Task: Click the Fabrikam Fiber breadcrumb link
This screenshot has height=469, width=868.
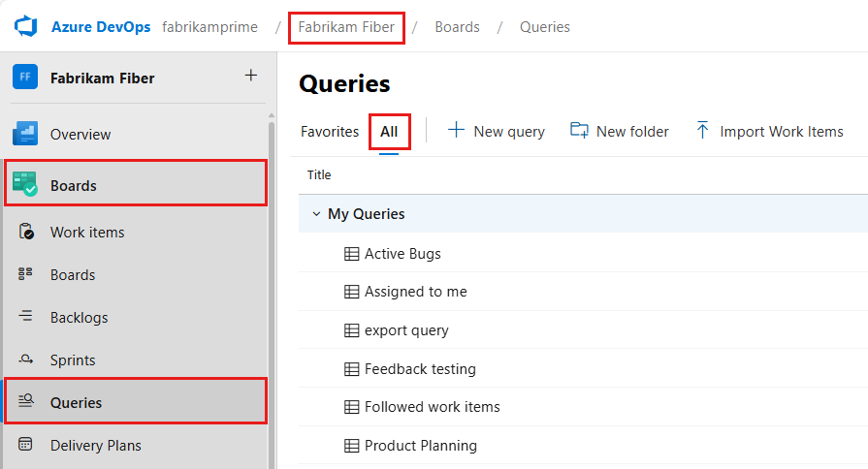Action: [x=346, y=27]
